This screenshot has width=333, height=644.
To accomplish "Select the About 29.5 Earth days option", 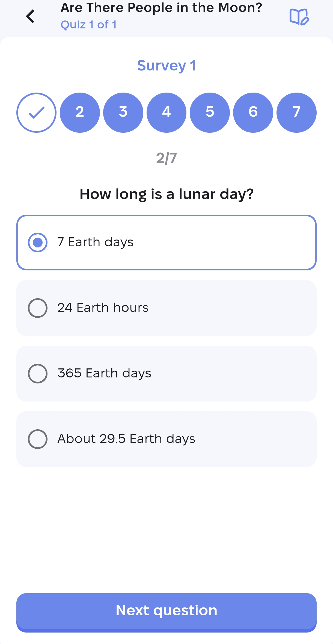I will (38, 439).
